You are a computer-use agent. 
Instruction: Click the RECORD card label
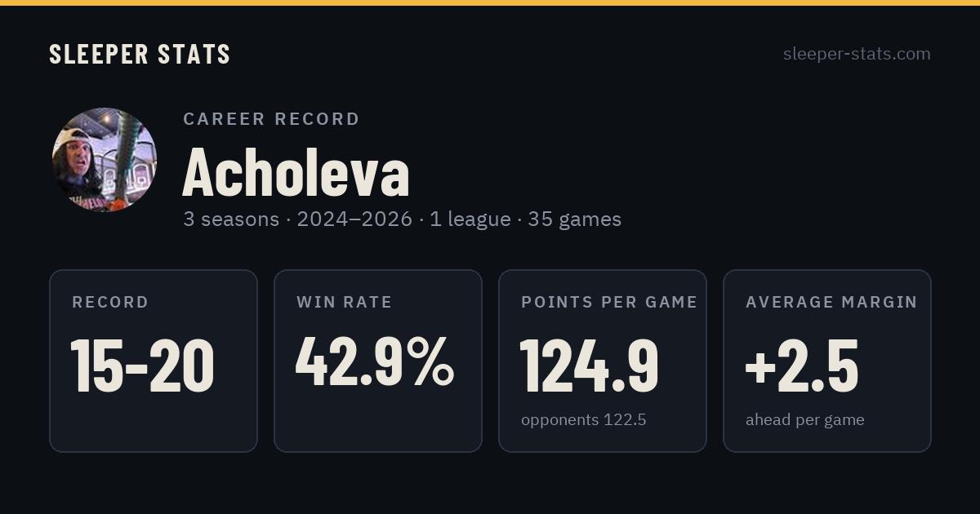coord(110,303)
